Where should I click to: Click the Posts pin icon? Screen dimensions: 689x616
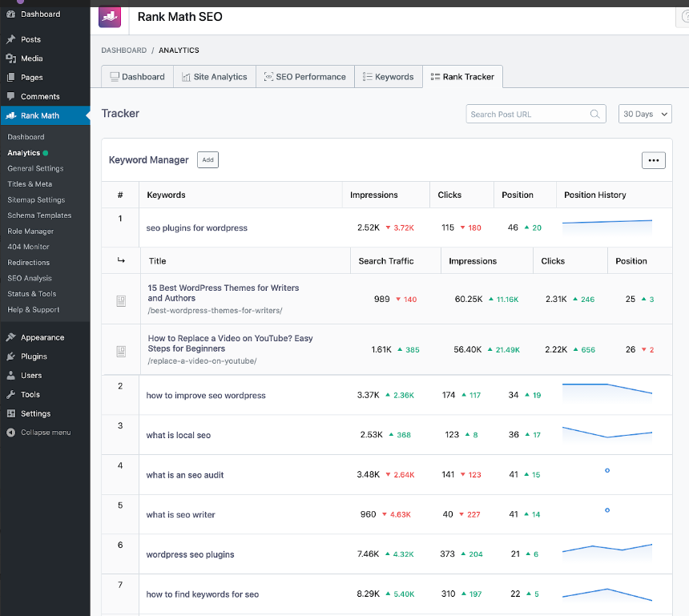click(x=11, y=39)
